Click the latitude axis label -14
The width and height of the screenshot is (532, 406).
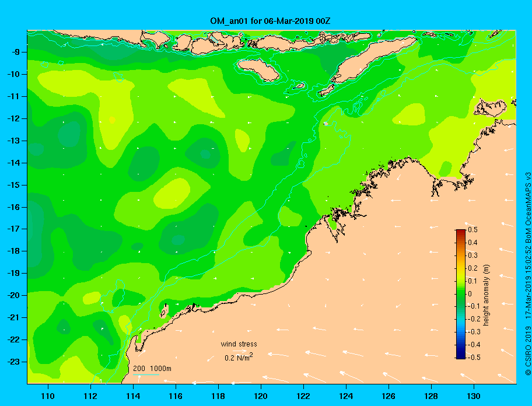pos(13,163)
